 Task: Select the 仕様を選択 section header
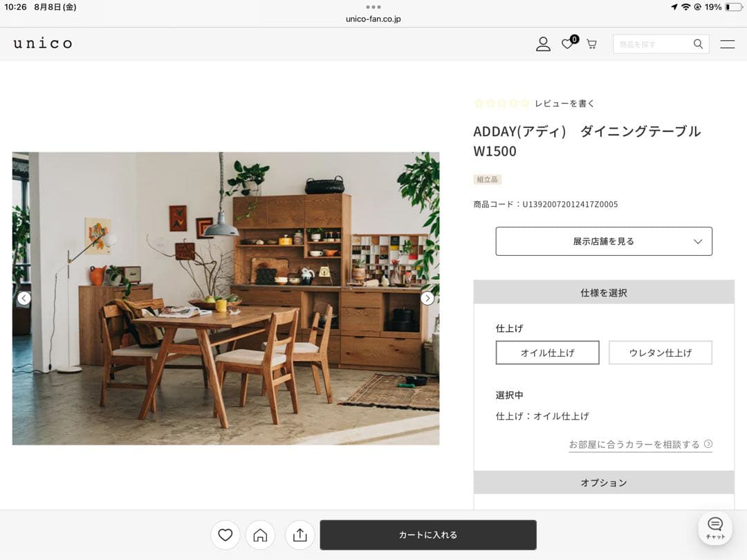(603, 292)
